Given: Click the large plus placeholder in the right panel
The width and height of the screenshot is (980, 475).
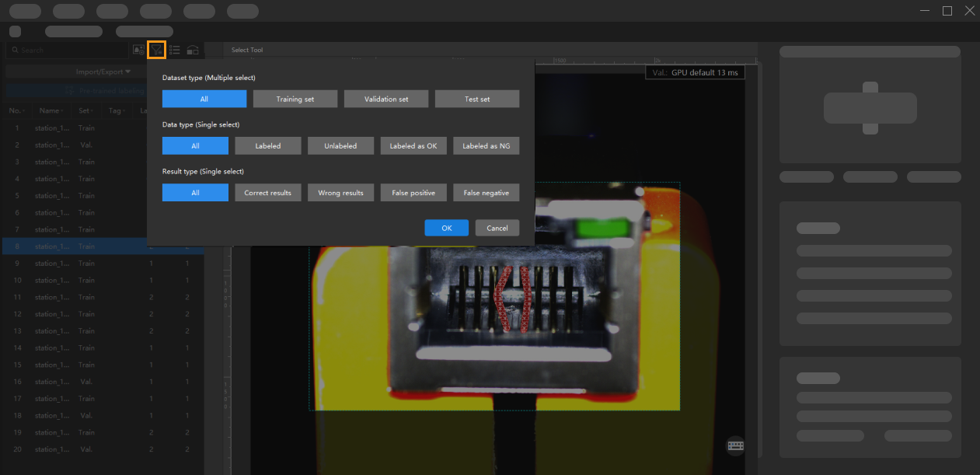Looking at the screenshot, I should pos(870,108).
